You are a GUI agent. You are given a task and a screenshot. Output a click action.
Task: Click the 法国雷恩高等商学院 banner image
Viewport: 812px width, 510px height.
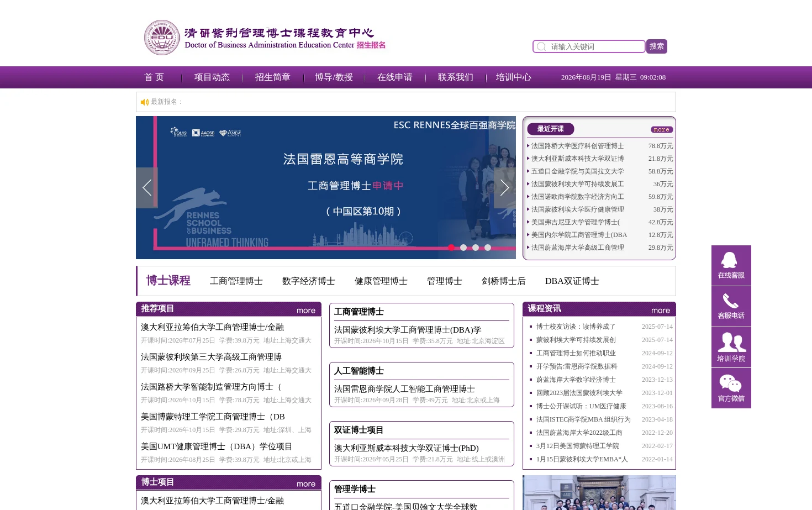point(326,187)
